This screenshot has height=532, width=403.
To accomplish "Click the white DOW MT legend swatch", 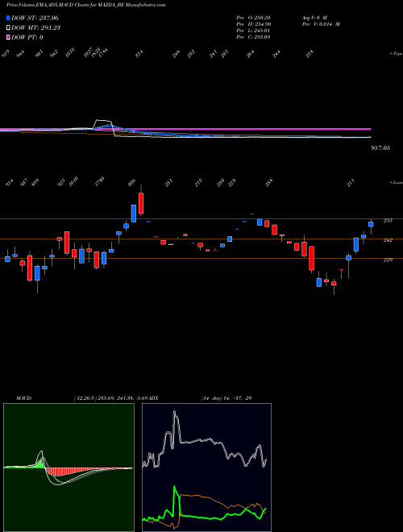I will tap(8, 28).
